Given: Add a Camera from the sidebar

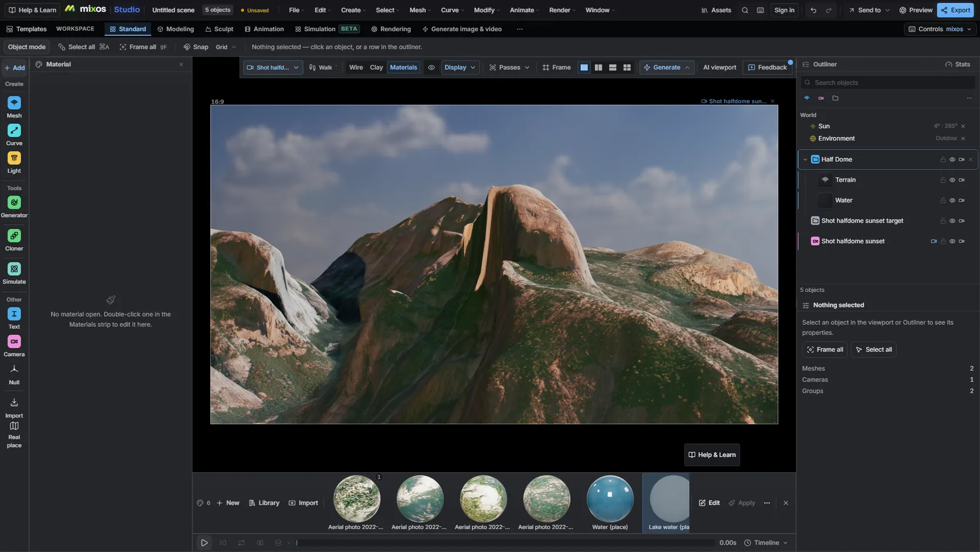Looking at the screenshot, I should (14, 346).
